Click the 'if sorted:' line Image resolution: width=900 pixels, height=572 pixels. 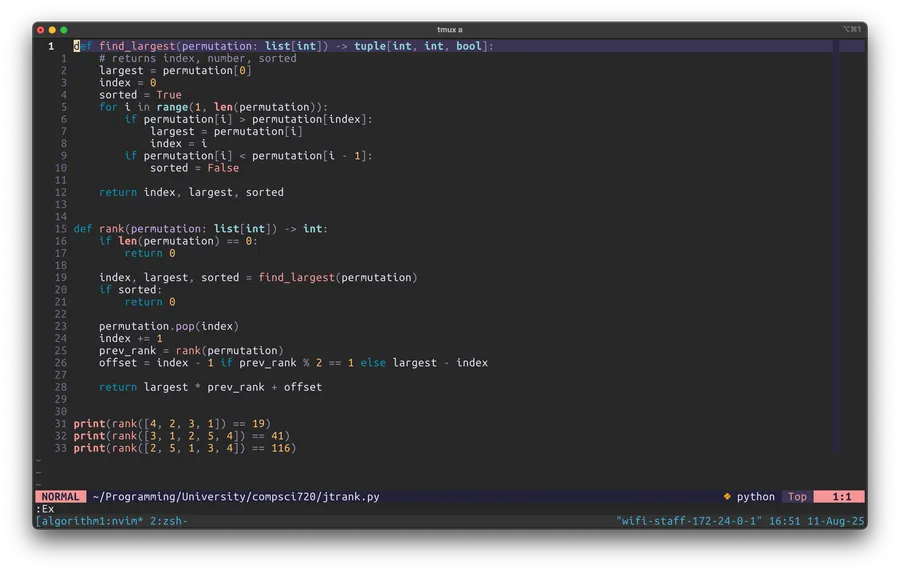coord(130,290)
